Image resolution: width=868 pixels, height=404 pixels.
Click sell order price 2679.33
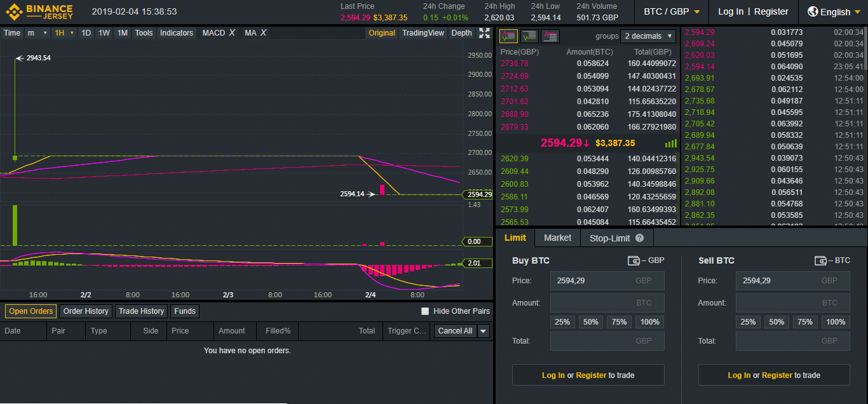click(x=515, y=127)
